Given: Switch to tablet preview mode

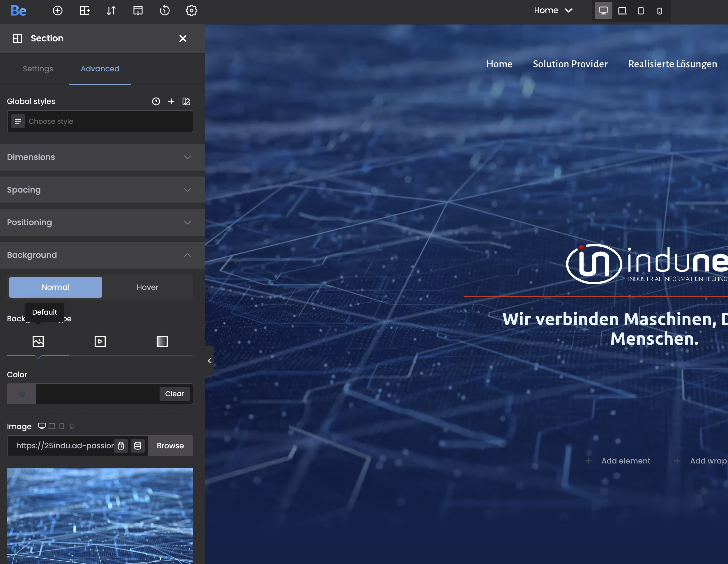Looking at the screenshot, I should point(640,11).
